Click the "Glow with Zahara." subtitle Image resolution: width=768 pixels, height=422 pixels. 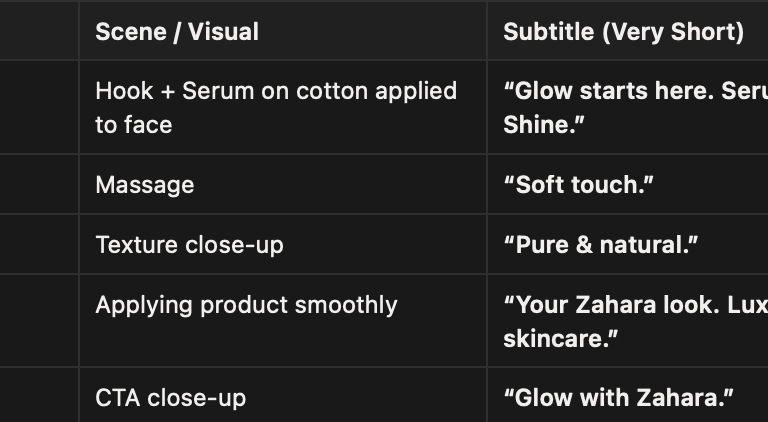[618, 398]
